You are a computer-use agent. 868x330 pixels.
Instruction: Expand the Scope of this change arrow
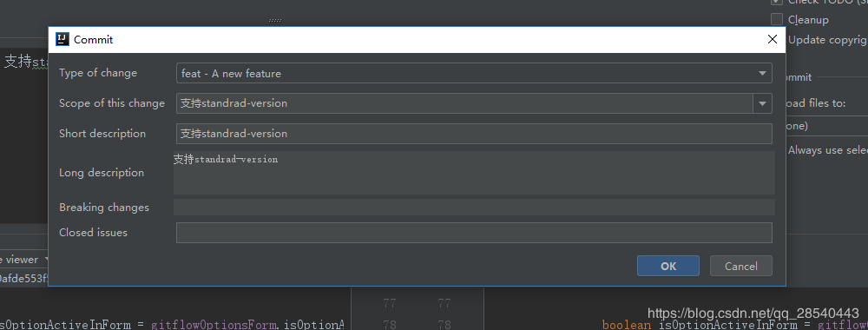tap(762, 103)
